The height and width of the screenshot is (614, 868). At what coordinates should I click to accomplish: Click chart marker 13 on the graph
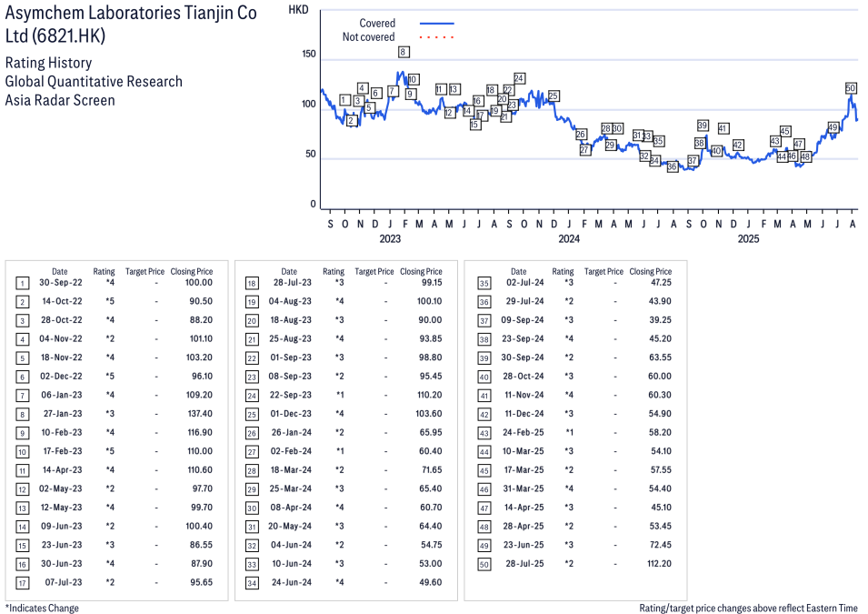[x=454, y=89]
